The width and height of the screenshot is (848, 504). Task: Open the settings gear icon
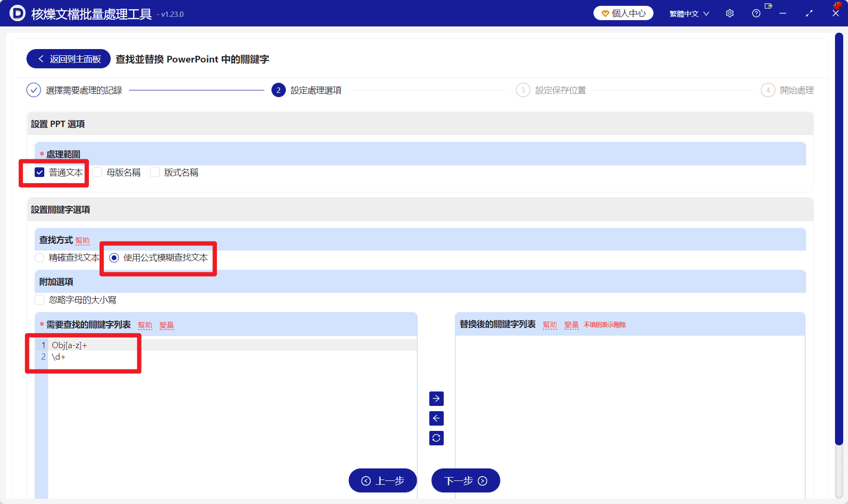(x=730, y=13)
